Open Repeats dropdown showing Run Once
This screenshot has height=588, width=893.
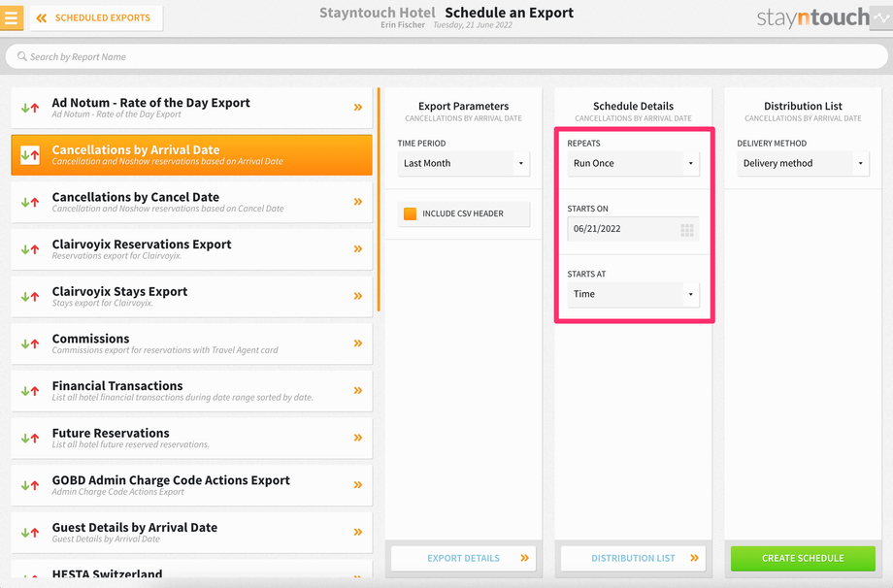pos(633,163)
